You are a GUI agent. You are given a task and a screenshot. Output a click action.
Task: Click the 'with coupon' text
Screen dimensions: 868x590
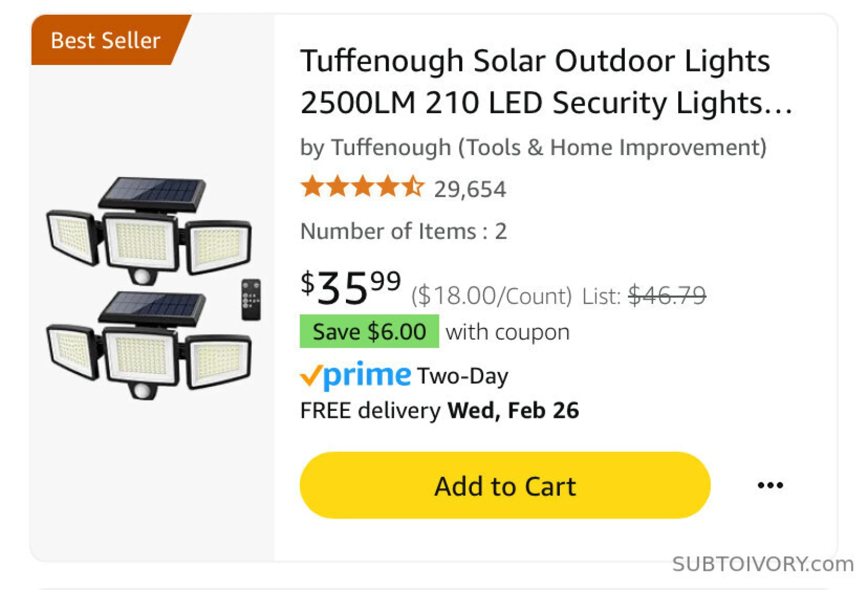click(508, 332)
